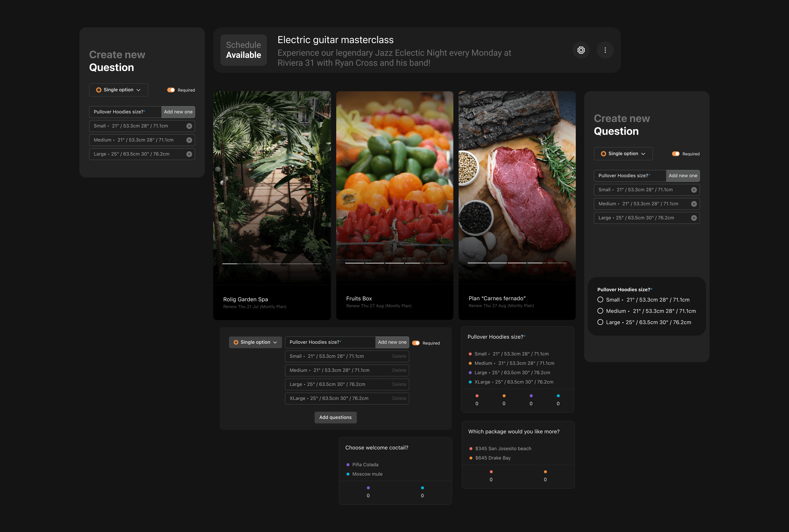Open the three-dot more options menu
Screen dimensions: 789x532
[605, 50]
